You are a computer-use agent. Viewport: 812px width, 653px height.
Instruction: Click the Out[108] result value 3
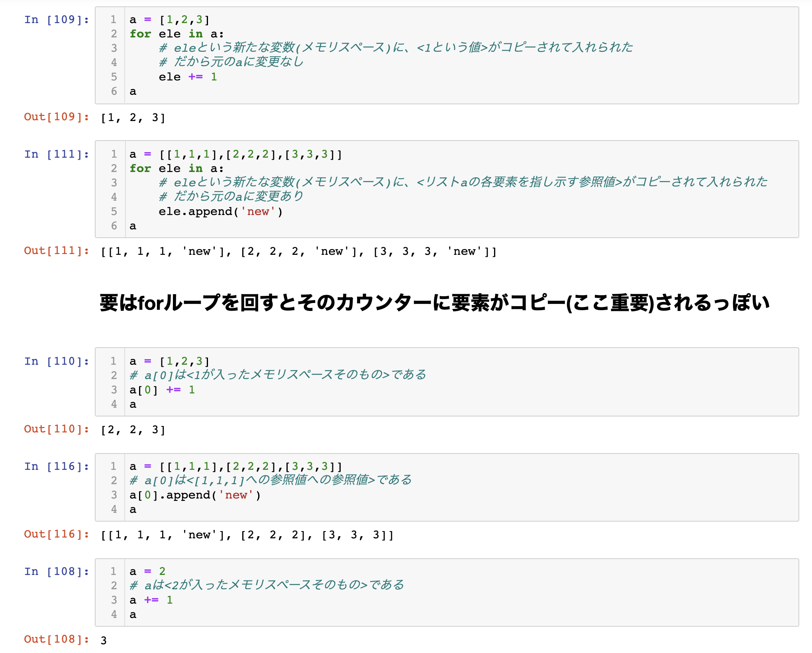(104, 640)
